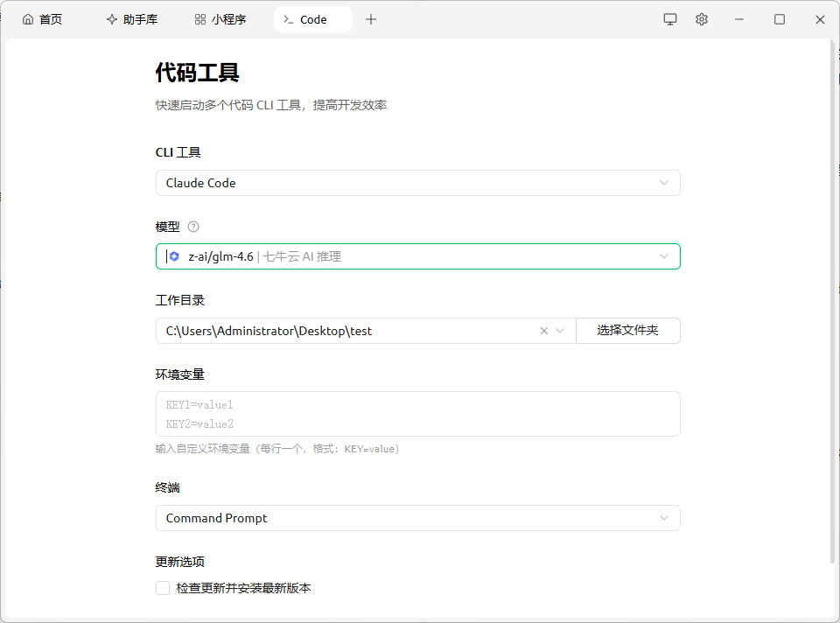
Task: Click the working directory path field
Action: click(x=350, y=331)
